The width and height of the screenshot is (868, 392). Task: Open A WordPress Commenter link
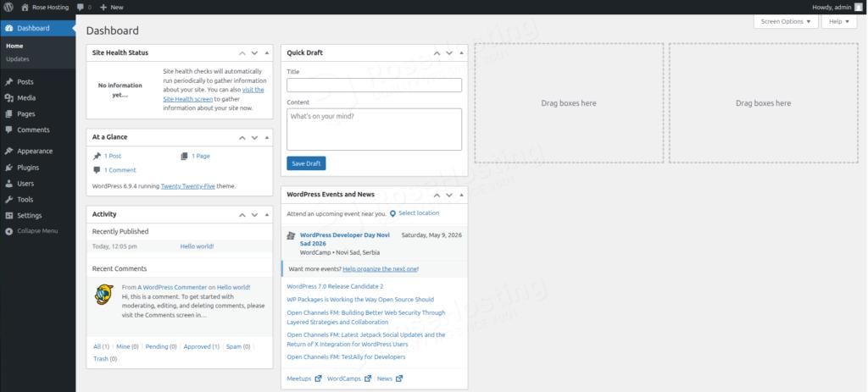point(172,288)
